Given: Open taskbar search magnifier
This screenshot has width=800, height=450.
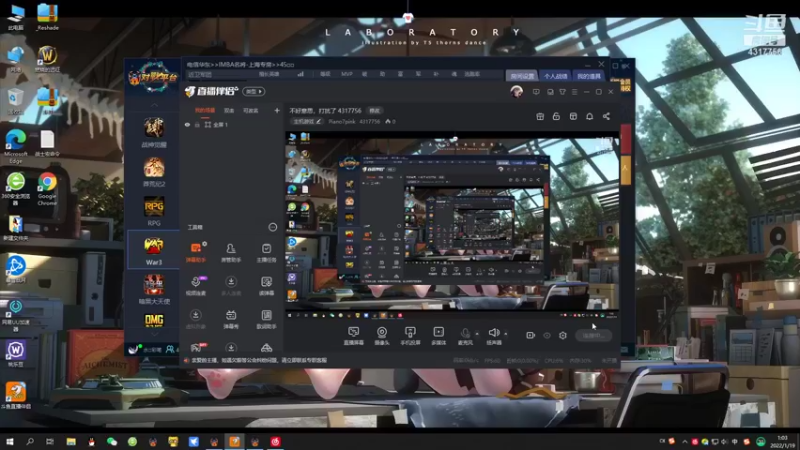Looking at the screenshot, I should pyautogui.click(x=30, y=441).
